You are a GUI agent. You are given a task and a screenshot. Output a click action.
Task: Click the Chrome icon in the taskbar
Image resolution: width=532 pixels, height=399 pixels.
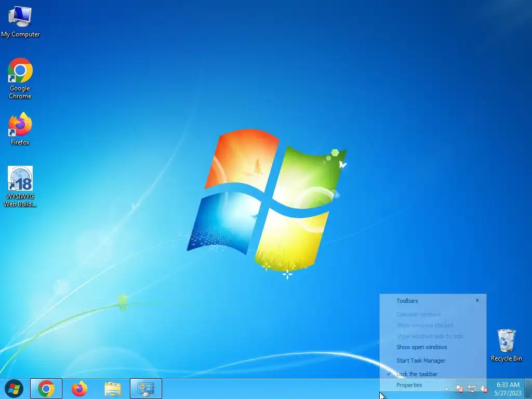tap(46, 389)
